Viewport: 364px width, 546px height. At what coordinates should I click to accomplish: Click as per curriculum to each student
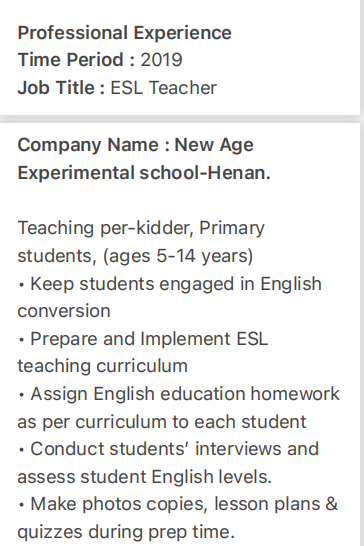point(162,422)
